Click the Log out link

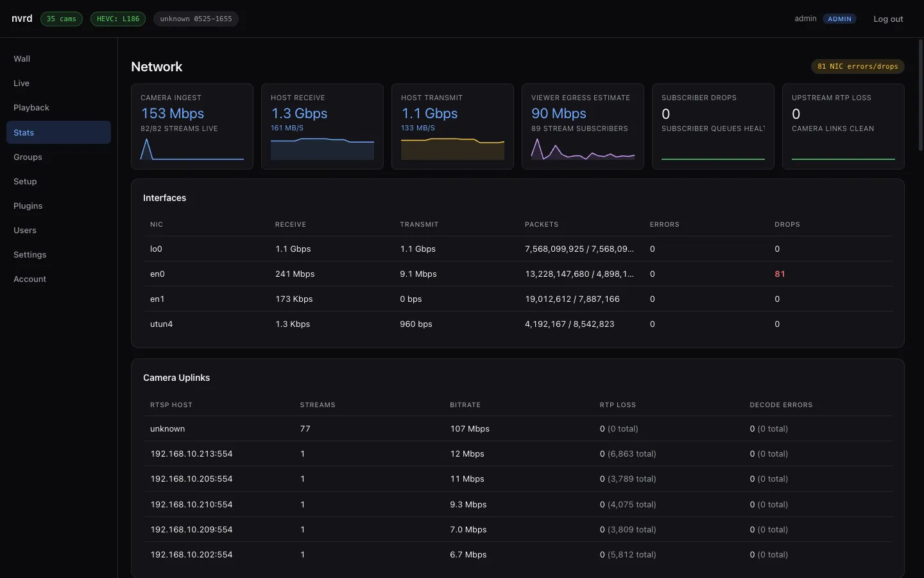pyautogui.click(x=888, y=19)
